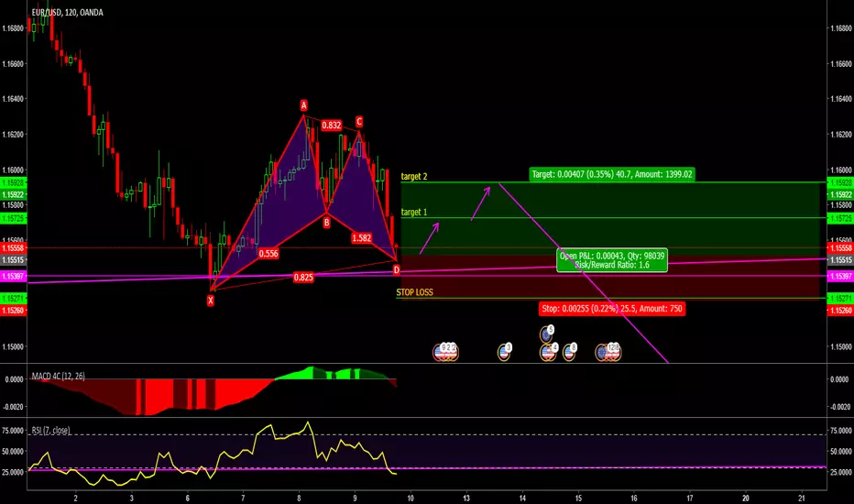Select the 1.582 ratio label

[x=362, y=238]
